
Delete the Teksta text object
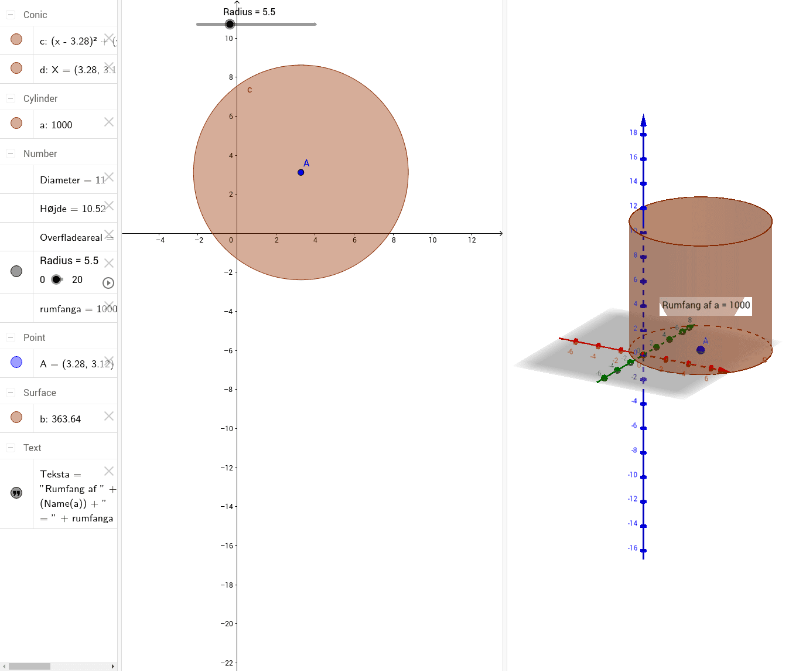click(x=108, y=471)
